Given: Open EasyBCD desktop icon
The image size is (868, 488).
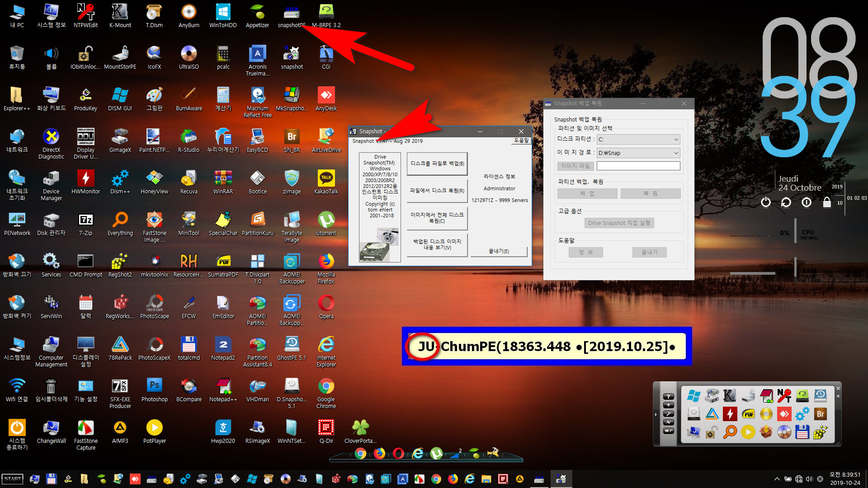Looking at the screenshot, I should (x=257, y=140).
